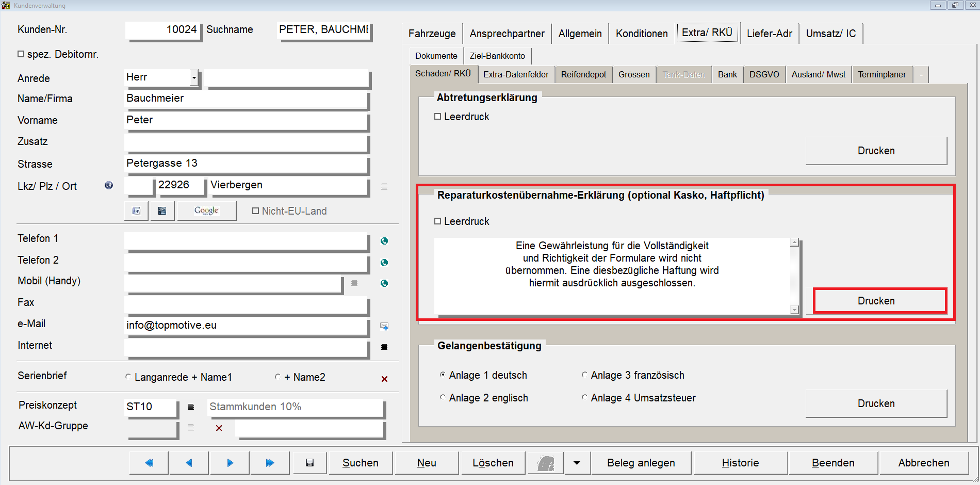Open the Ansprechpartner tab
This screenshot has width=980, height=485.
coord(507,34)
